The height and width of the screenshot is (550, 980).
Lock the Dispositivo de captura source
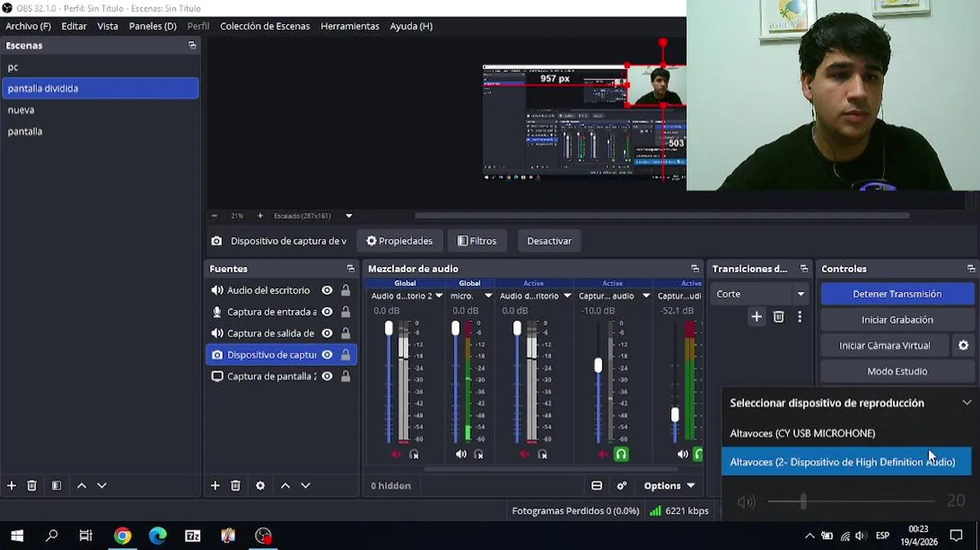(346, 354)
